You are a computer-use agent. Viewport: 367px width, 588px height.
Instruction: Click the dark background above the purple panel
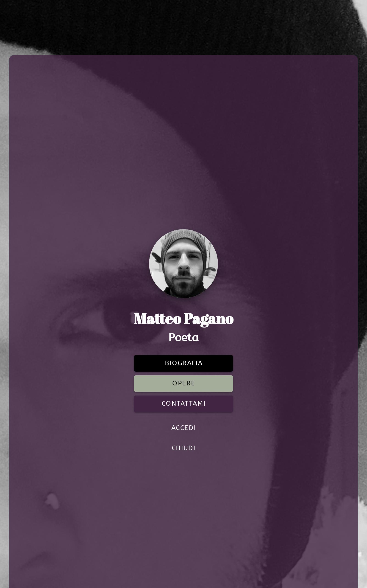[x=183, y=27]
